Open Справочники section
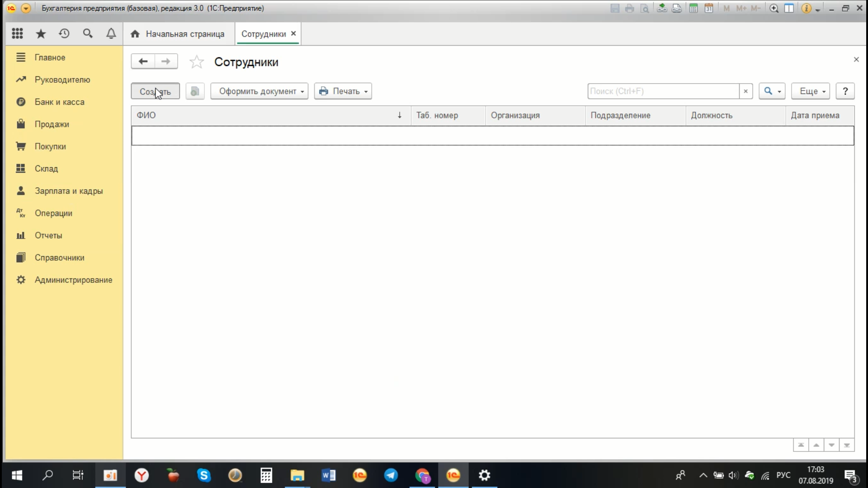This screenshot has width=868, height=488. click(x=60, y=258)
